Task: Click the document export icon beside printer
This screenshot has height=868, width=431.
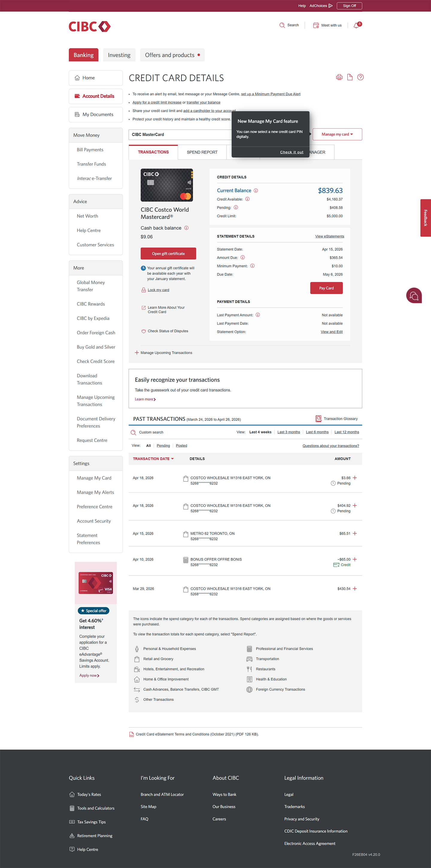Action: 350,77
